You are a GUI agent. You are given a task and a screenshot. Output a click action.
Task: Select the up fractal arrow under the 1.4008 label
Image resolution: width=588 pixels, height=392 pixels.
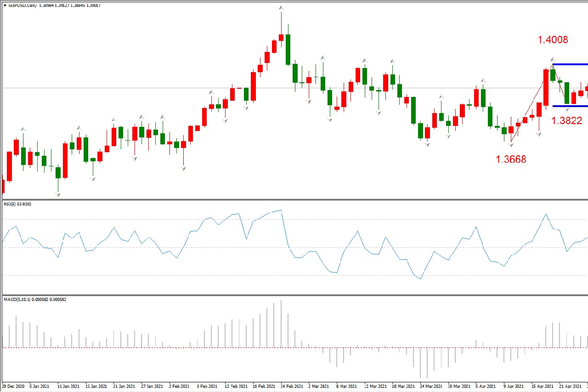click(x=553, y=60)
